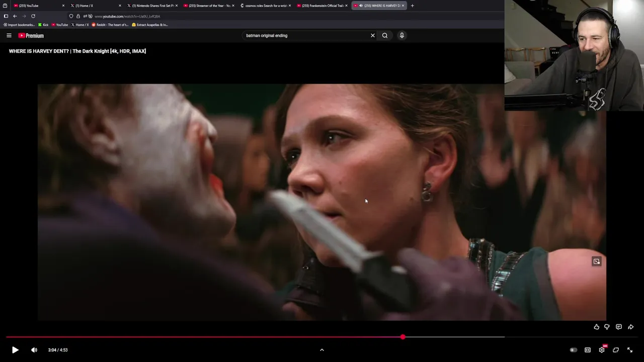
Task: Switch to the 'Streamer of the Year' tab
Action: [x=207, y=6]
